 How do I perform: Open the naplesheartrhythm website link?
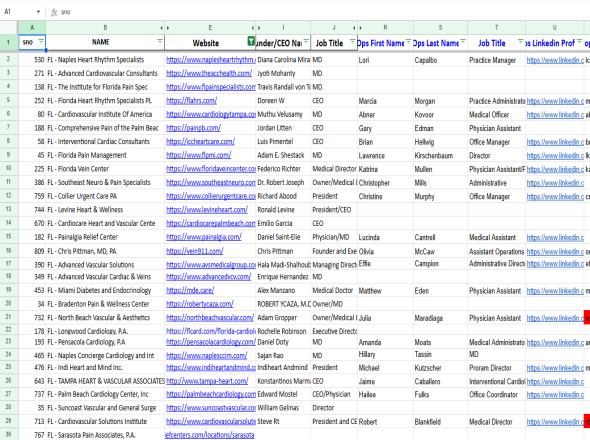tap(211, 59)
